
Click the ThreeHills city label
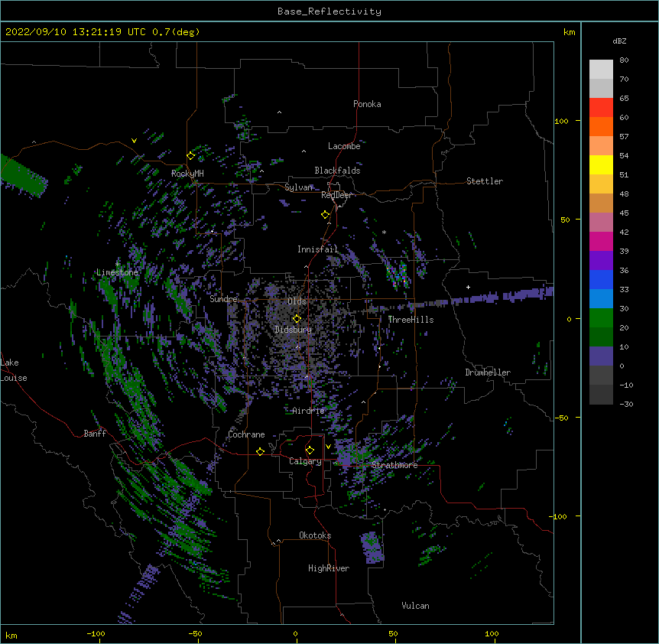click(411, 320)
